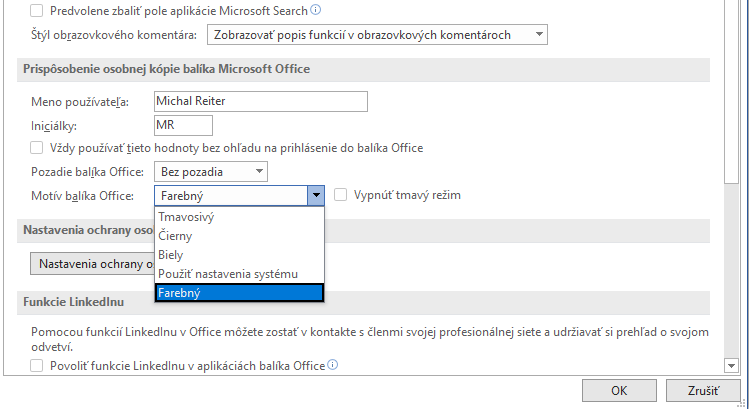749x409 pixels.
Task: Click info icon beside LinkedIn features checkbox
Action: tap(332, 366)
